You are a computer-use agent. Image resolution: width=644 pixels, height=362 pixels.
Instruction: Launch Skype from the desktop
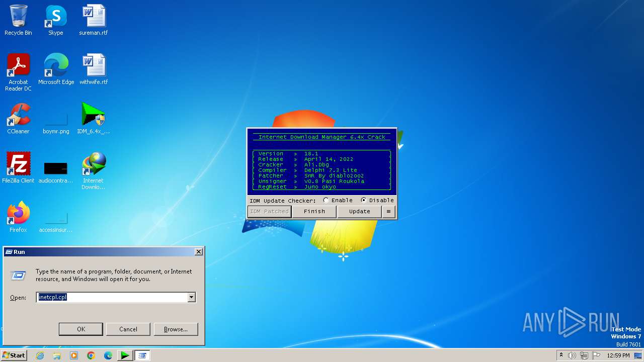(x=56, y=20)
